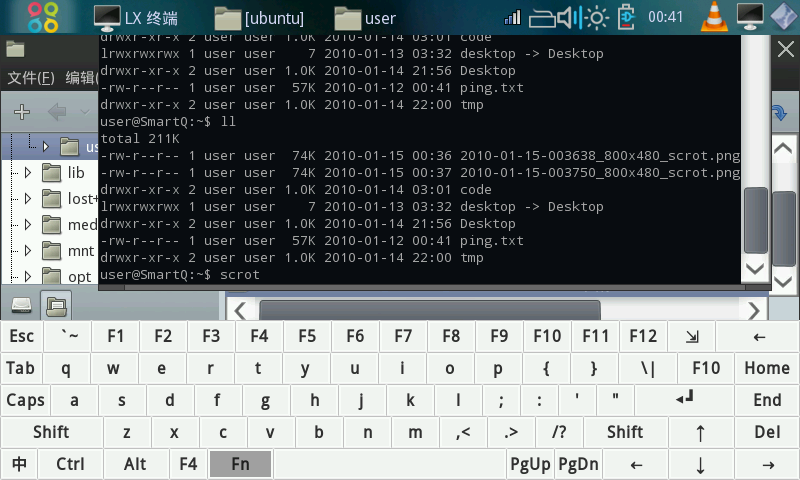This screenshot has width=800, height=480.
Task: Toggle the Caps key on virtual keyboard
Action: [25, 400]
